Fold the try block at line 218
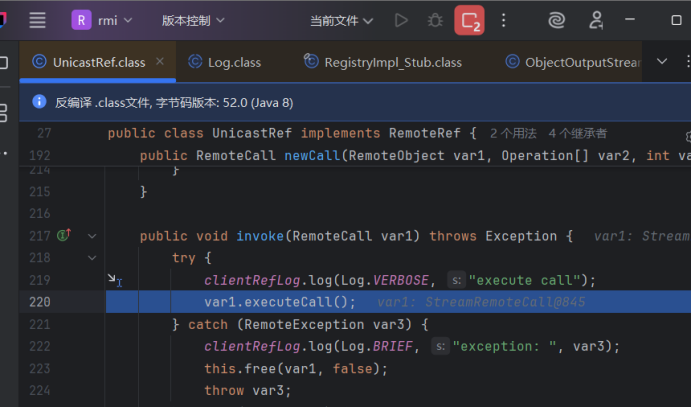Image resolution: width=692 pixels, height=407 pixels. click(x=93, y=258)
